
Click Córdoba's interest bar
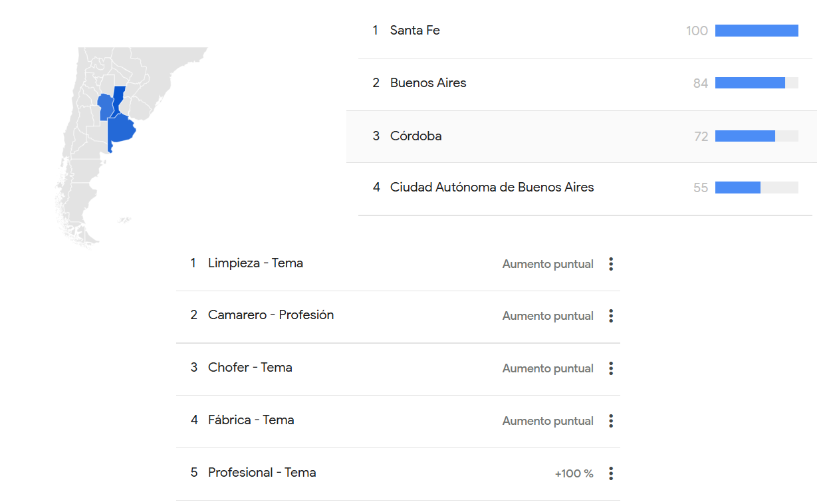point(757,136)
